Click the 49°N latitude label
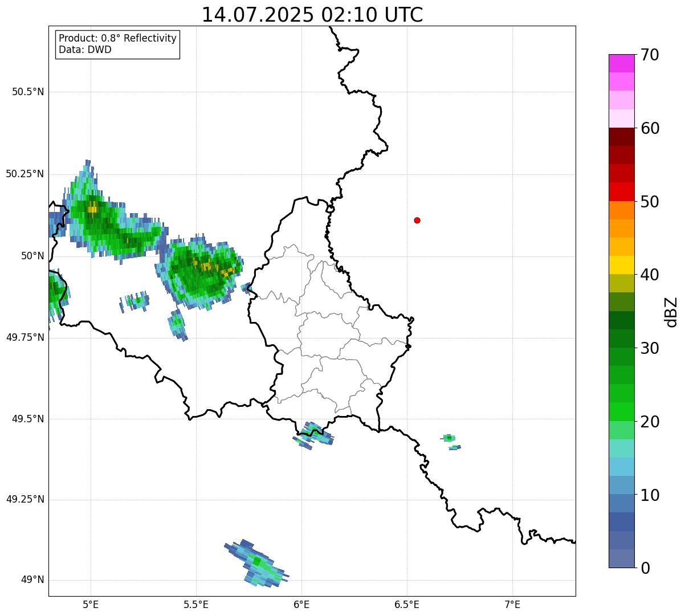This screenshot has width=685, height=616. tap(32, 580)
